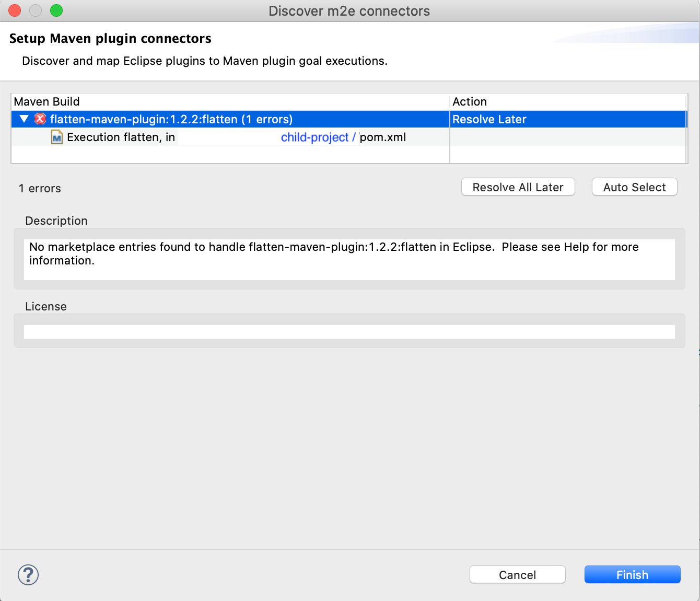Viewport: 700px width, 601px height.
Task: Click the Finish button
Action: click(632, 574)
